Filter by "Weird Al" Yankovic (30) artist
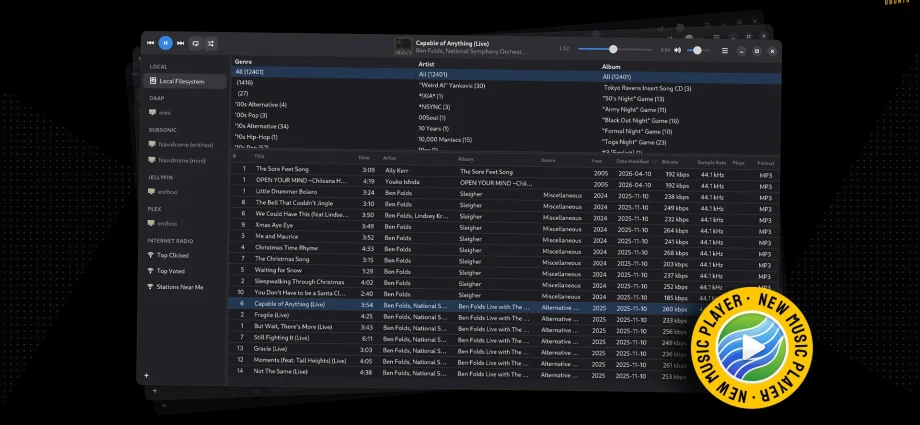 [x=452, y=86]
